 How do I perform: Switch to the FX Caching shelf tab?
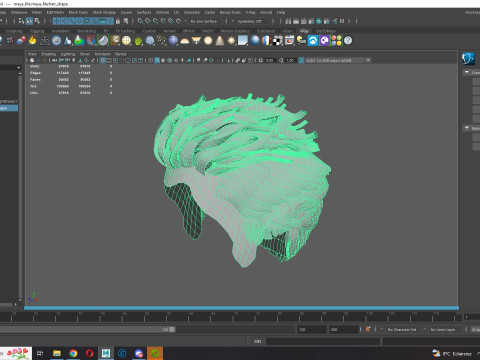coord(125,31)
